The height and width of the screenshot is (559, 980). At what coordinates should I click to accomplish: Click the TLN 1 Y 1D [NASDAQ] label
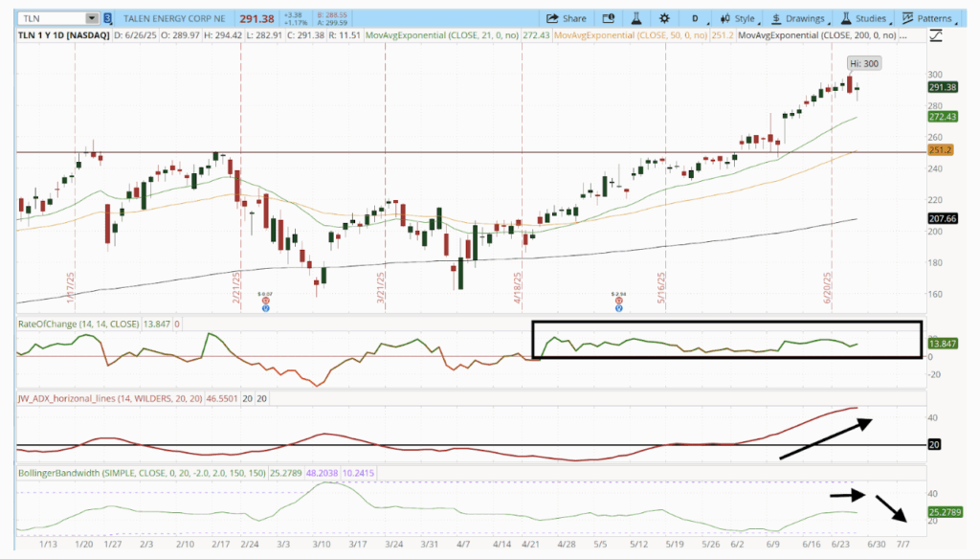pos(63,35)
